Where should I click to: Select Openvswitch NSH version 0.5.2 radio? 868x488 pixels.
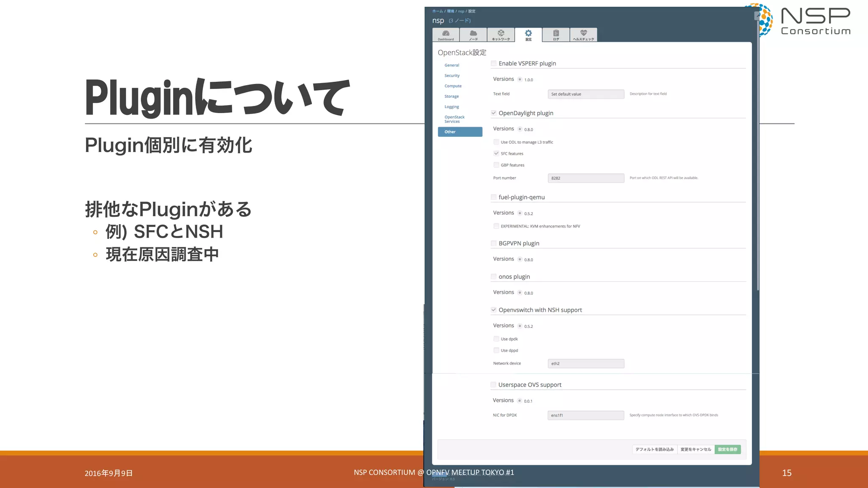point(520,326)
